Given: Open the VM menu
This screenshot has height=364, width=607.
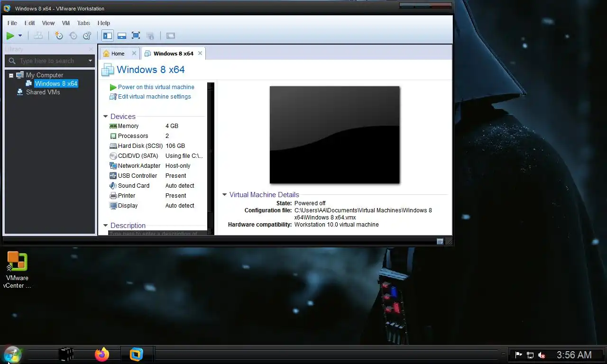Looking at the screenshot, I should pos(66,23).
